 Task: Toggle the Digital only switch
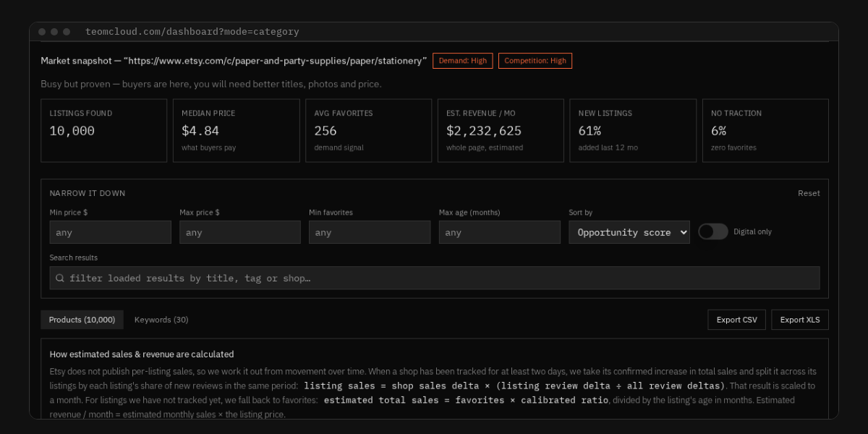pos(712,231)
